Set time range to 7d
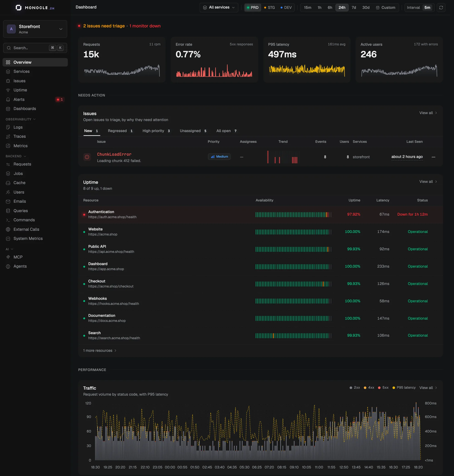This screenshot has width=454, height=476. pyautogui.click(x=354, y=7)
